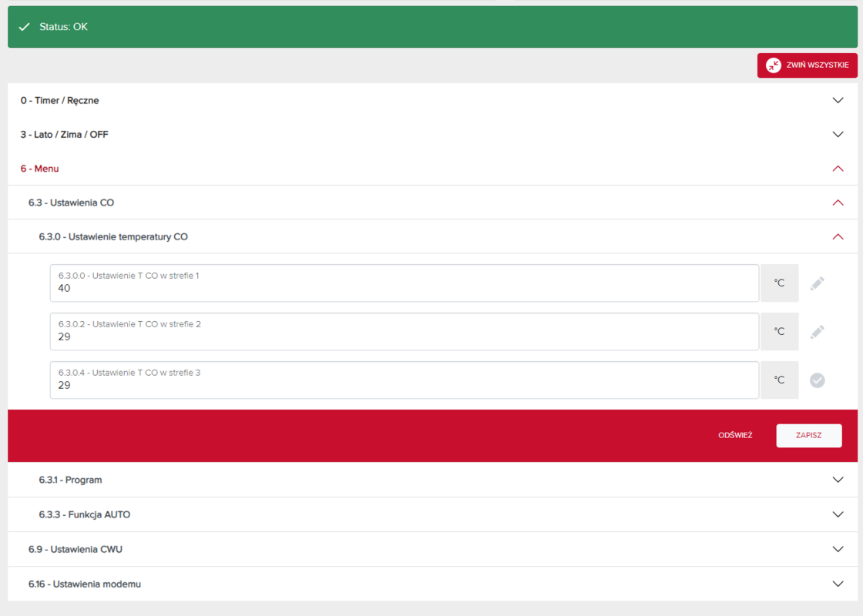Image resolution: width=863 pixels, height=616 pixels.
Task: Collapse the 6 - Menu section chevron
Action: coord(838,169)
